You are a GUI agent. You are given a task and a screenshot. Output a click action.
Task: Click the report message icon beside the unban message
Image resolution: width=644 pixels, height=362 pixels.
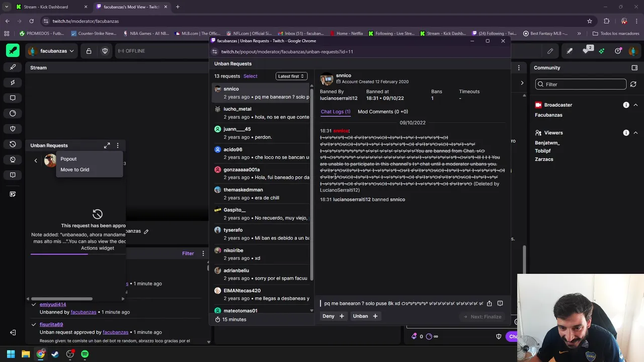click(500, 303)
